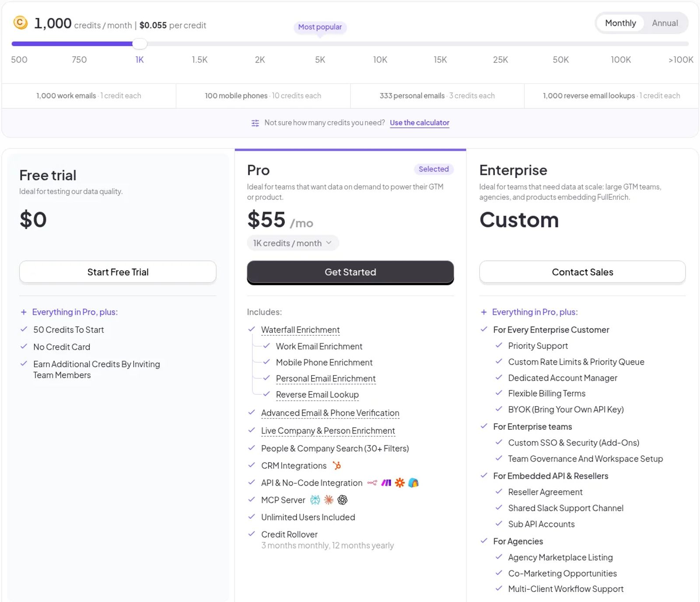Image resolution: width=700 pixels, height=602 pixels.
Task: Click the plus icon in Free trial features
Action: pyautogui.click(x=24, y=312)
